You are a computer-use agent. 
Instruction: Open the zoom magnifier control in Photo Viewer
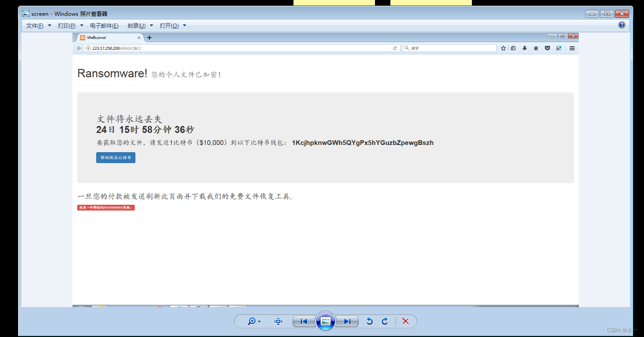254,321
